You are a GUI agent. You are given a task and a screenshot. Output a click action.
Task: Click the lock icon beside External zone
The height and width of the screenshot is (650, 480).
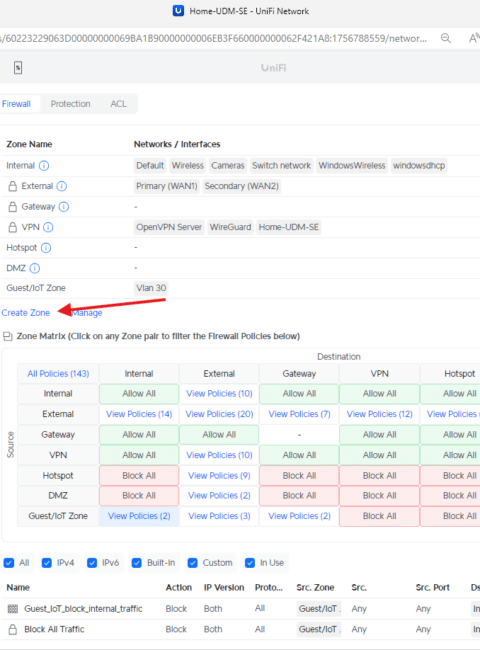[x=13, y=186]
